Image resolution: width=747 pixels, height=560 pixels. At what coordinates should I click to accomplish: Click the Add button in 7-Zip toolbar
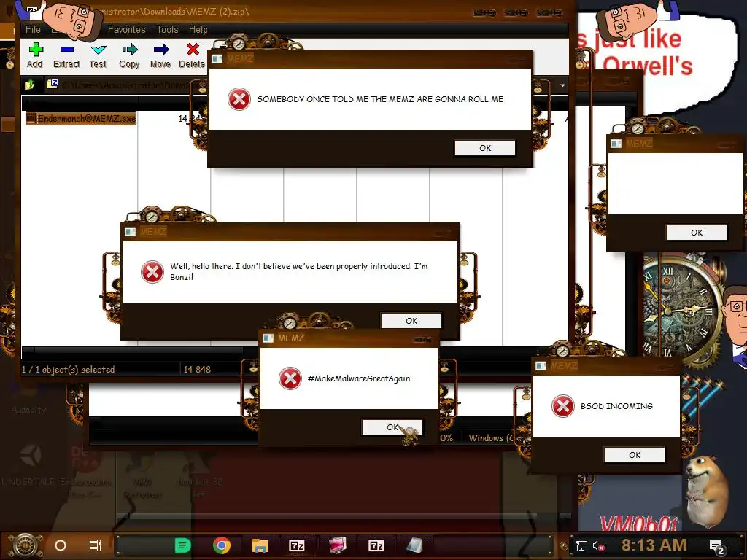click(x=35, y=55)
